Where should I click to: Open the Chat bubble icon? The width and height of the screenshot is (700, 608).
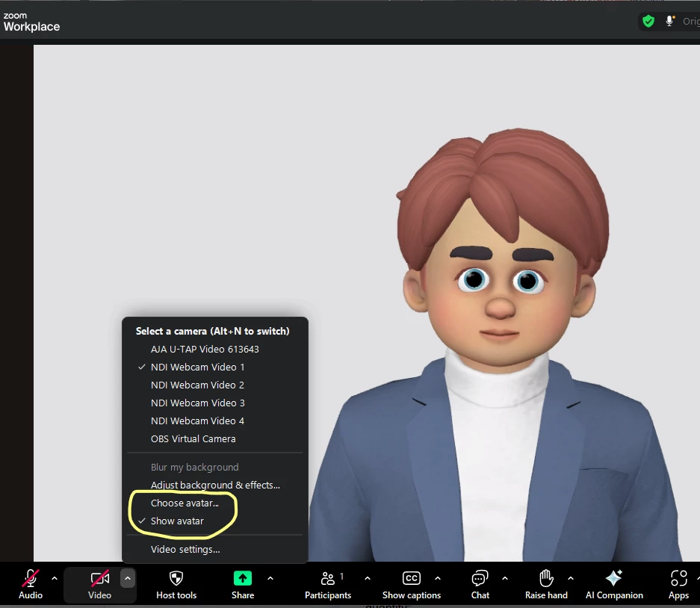click(480, 579)
